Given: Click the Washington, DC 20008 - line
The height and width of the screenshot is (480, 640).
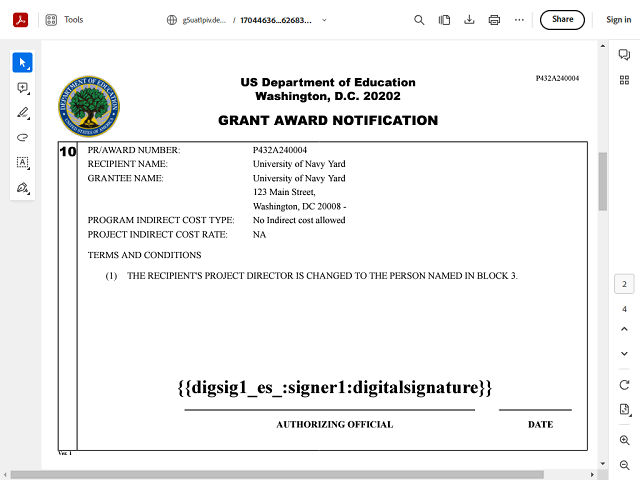Looking at the screenshot, I should [300, 206].
